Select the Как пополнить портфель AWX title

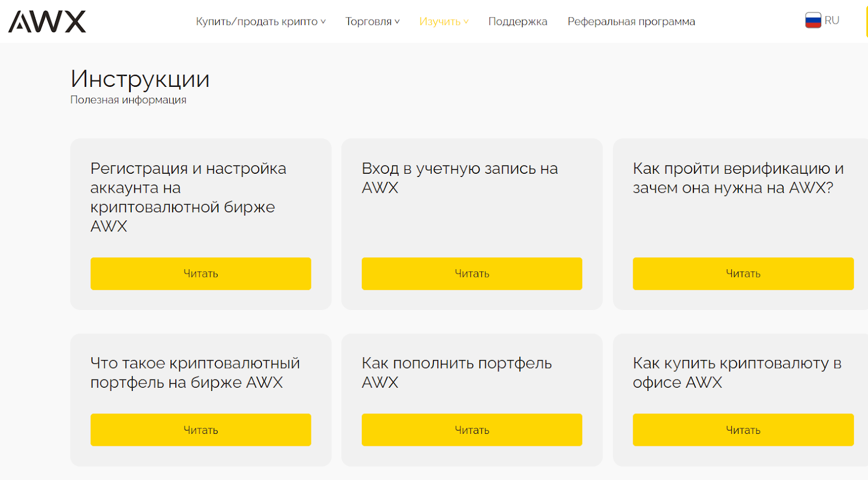point(456,372)
